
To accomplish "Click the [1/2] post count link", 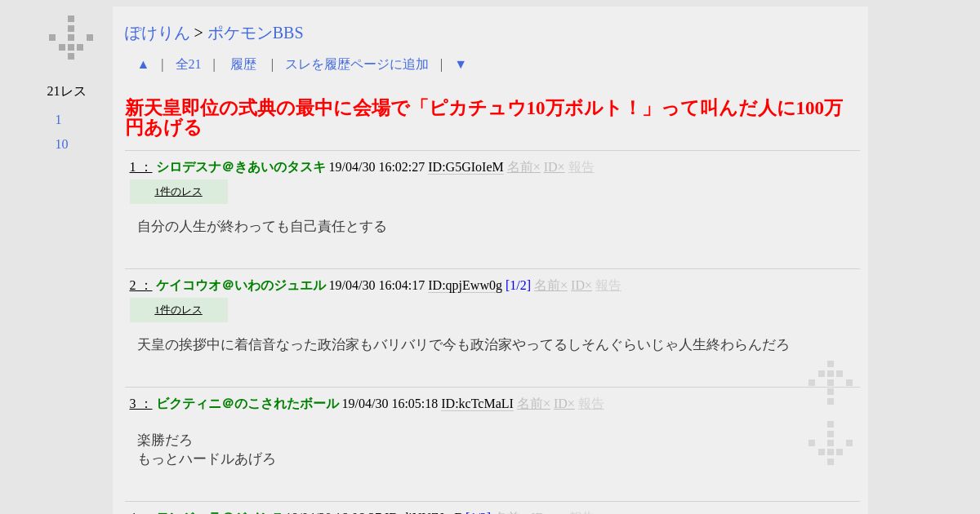I will tap(518, 286).
